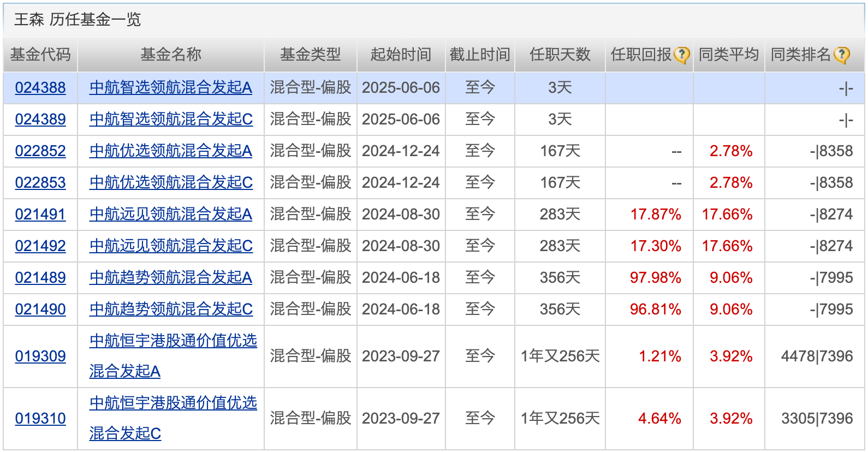Click the 基金名称 column header
Screen dimensions: 868x452
[171, 55]
